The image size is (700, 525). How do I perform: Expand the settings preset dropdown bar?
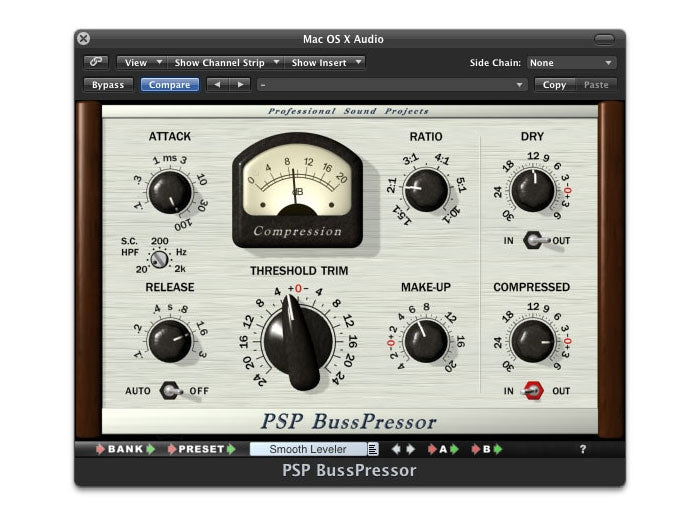point(392,85)
